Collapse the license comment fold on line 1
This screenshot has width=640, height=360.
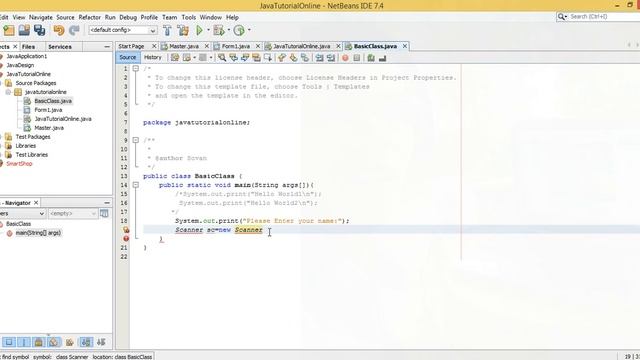coord(136,69)
